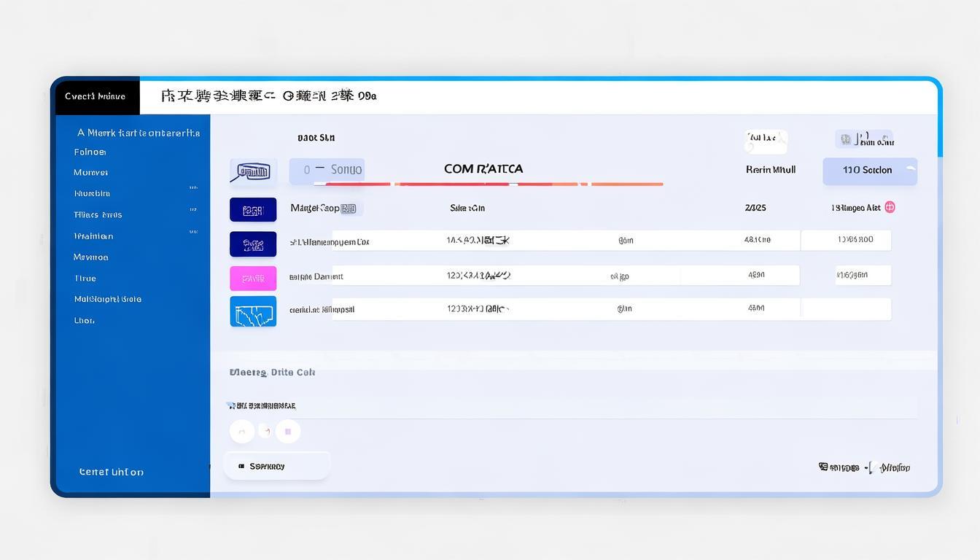Click the J'van button at top-right
980x560 pixels.
pyautogui.click(x=864, y=139)
